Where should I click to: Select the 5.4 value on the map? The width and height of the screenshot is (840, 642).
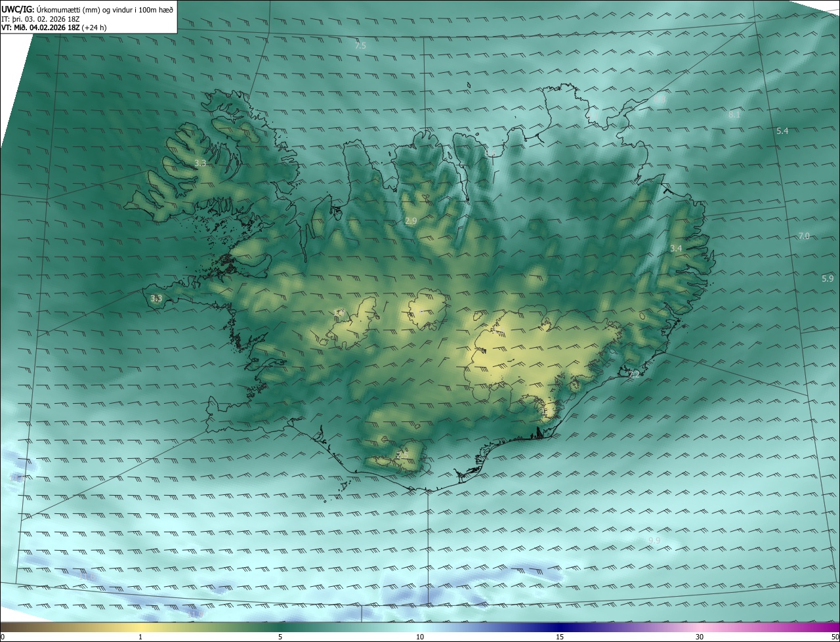(782, 131)
